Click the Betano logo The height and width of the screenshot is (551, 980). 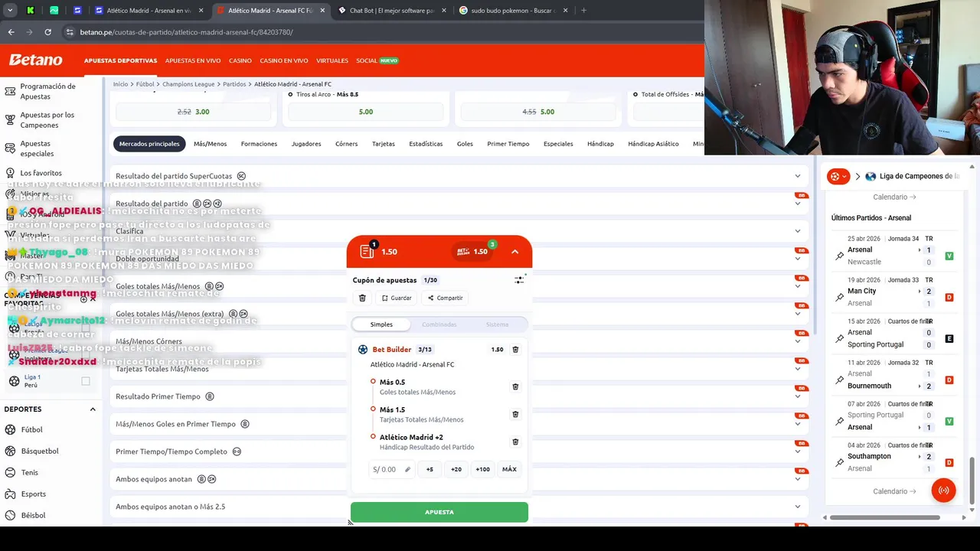[x=35, y=60]
